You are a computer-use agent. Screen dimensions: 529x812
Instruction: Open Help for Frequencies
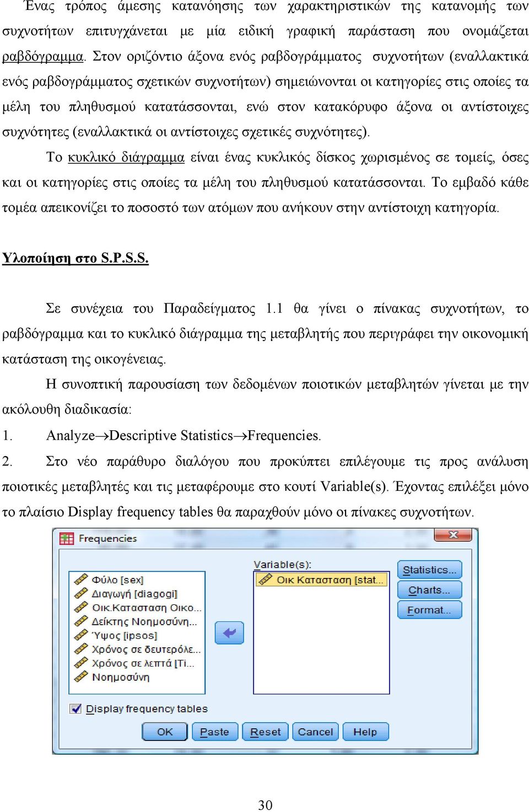coord(365,732)
